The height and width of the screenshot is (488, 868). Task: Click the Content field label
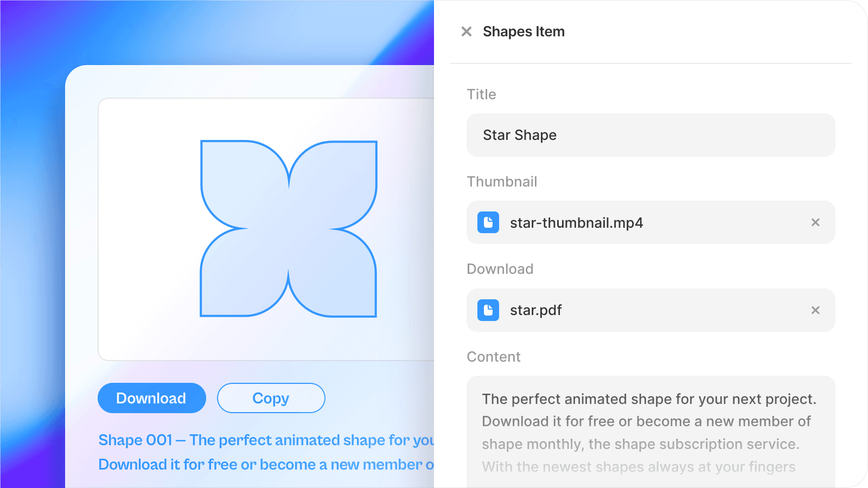pos(494,357)
